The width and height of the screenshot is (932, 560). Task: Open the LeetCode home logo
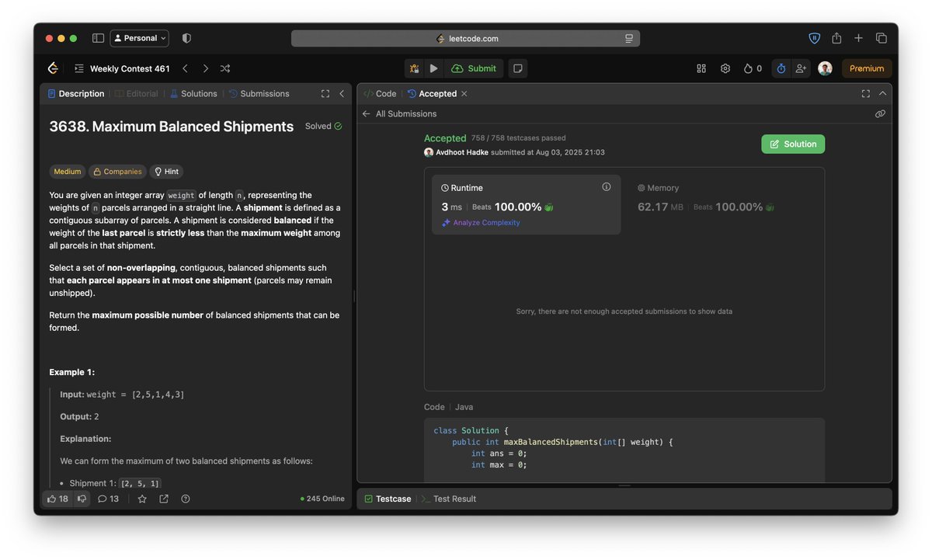click(x=53, y=68)
